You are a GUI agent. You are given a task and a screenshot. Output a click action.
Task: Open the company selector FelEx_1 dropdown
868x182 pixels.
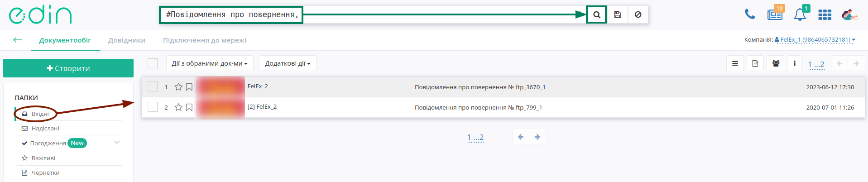click(815, 40)
